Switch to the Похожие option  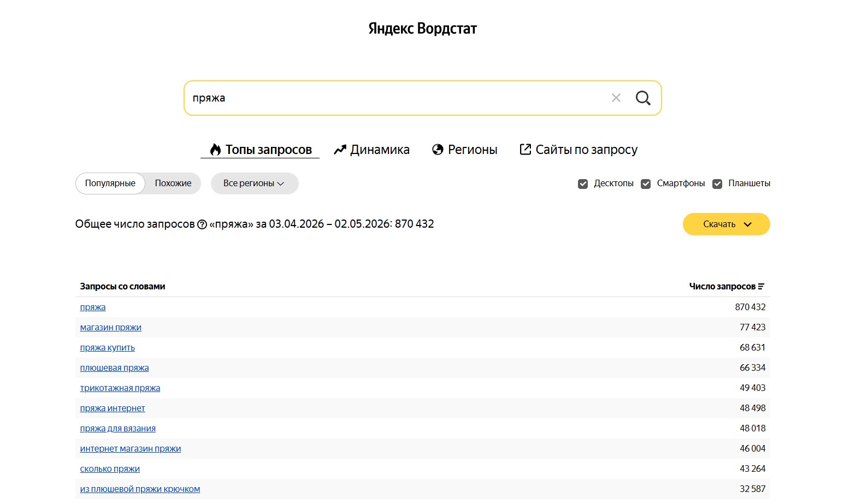pyautogui.click(x=173, y=183)
